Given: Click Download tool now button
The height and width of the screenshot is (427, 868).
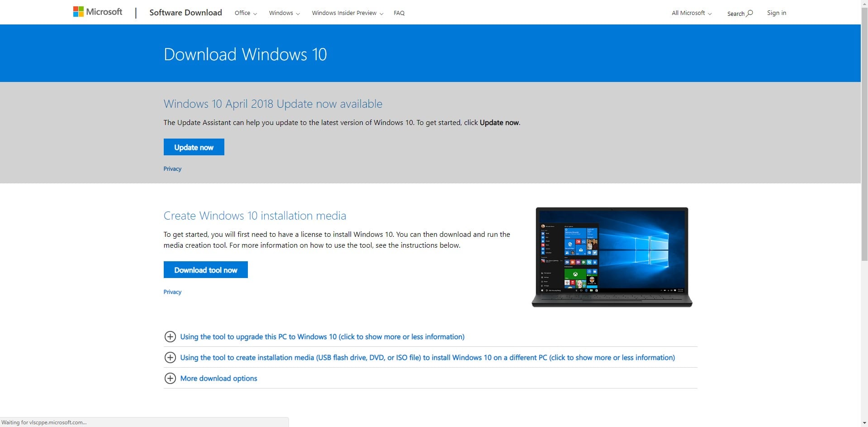Looking at the screenshot, I should (x=205, y=270).
